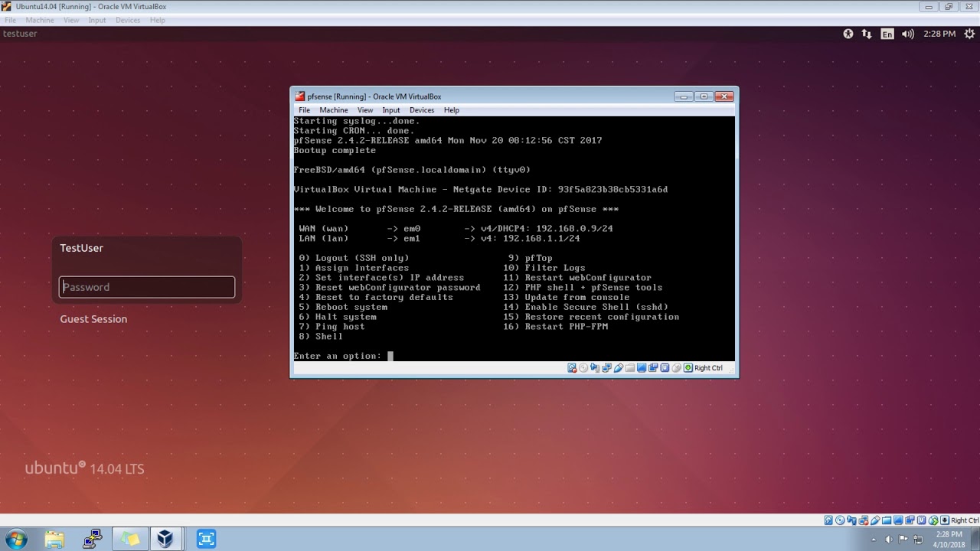This screenshot has width=980, height=551.
Task: Click the Windows Start button
Action: point(15,539)
